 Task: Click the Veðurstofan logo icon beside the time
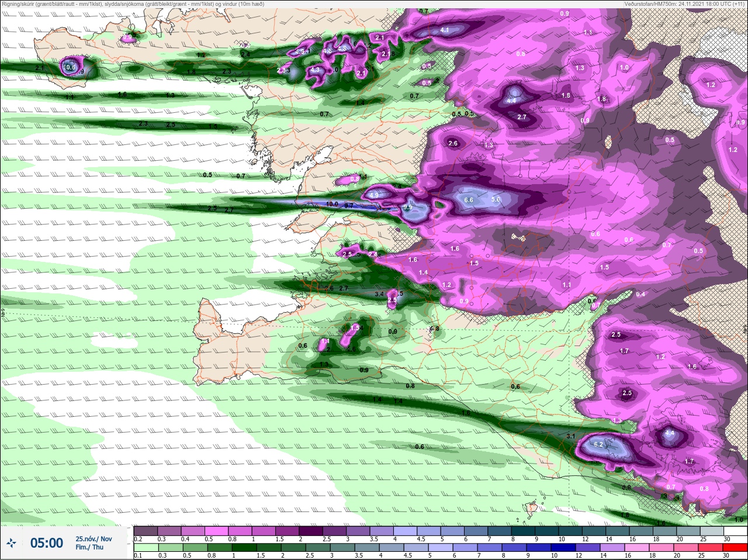(11, 542)
